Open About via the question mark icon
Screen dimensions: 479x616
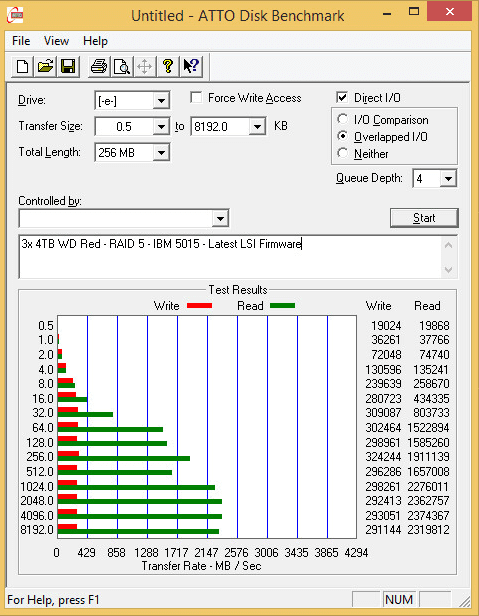[168, 66]
